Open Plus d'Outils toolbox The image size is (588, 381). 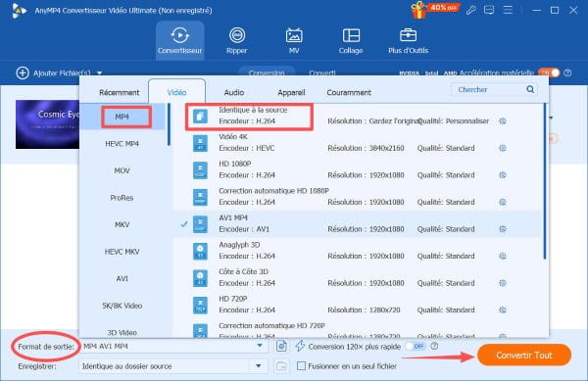pos(408,40)
